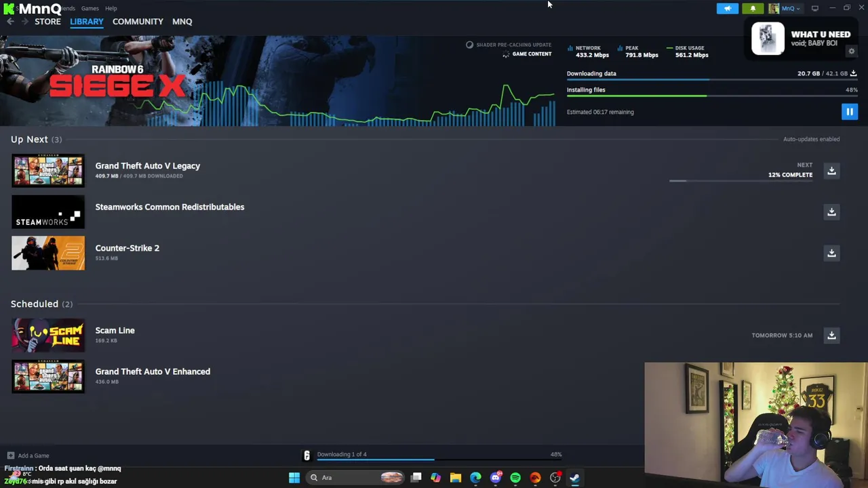Click the Scam Line thumbnail
Viewport: 868px width, 488px height.
[48, 335]
